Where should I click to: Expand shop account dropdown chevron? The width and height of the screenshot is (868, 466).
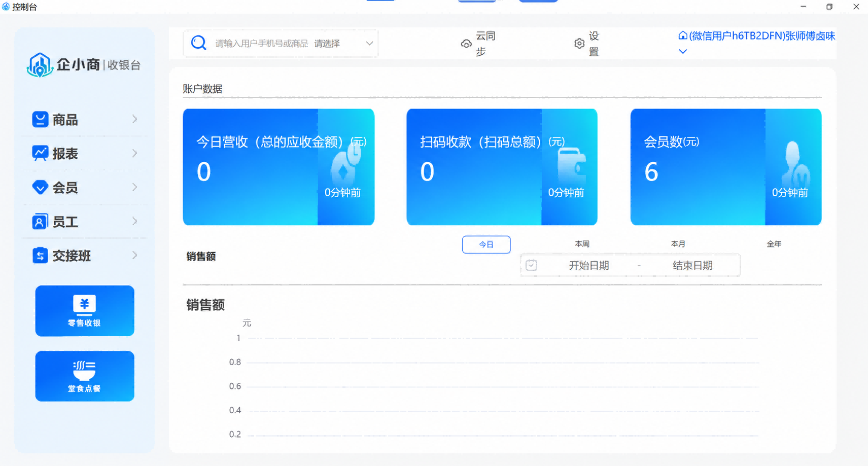coord(683,51)
